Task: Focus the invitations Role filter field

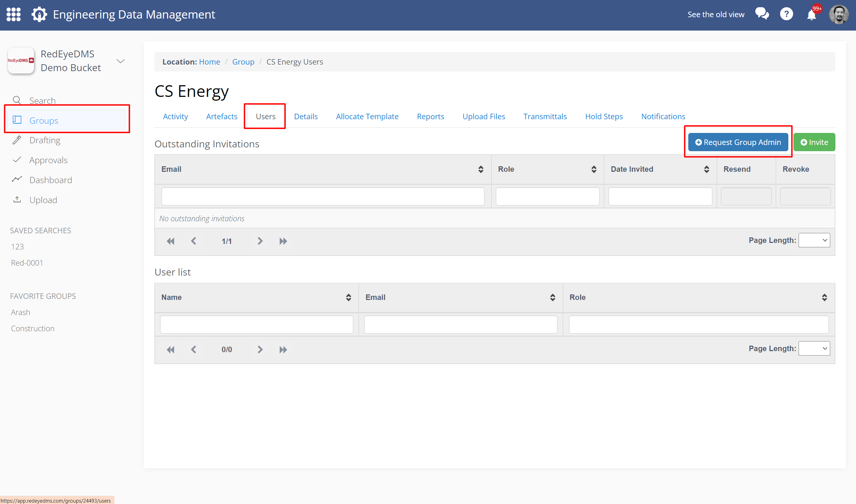Action: point(547,196)
